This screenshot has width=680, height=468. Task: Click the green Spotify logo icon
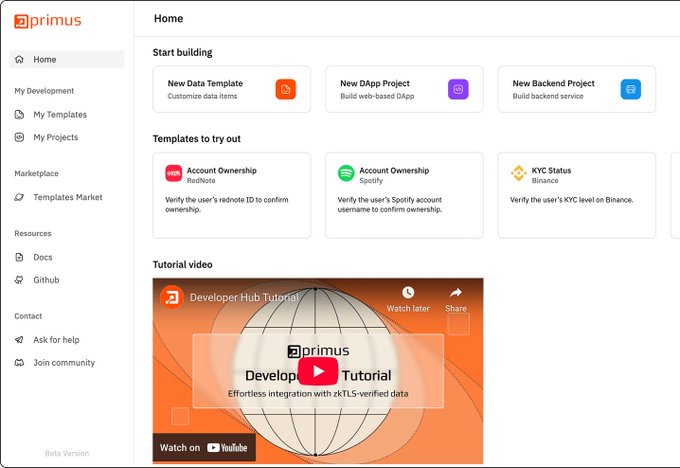346,173
